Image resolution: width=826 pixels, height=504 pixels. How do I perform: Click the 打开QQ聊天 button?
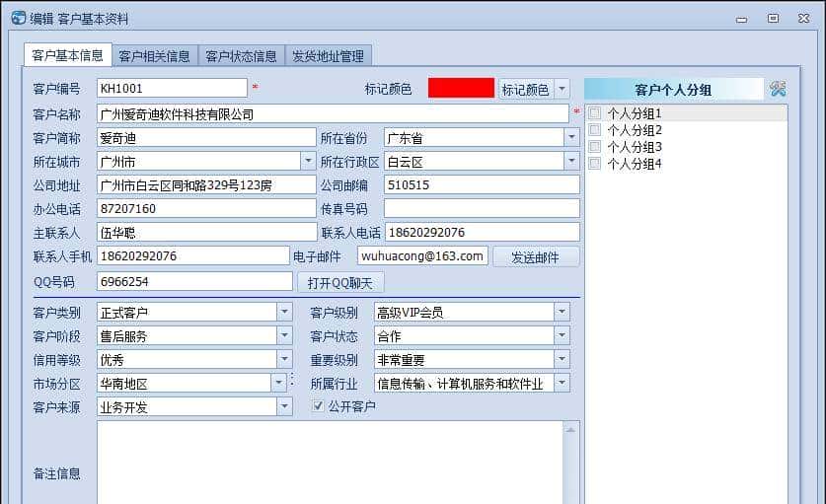point(340,282)
